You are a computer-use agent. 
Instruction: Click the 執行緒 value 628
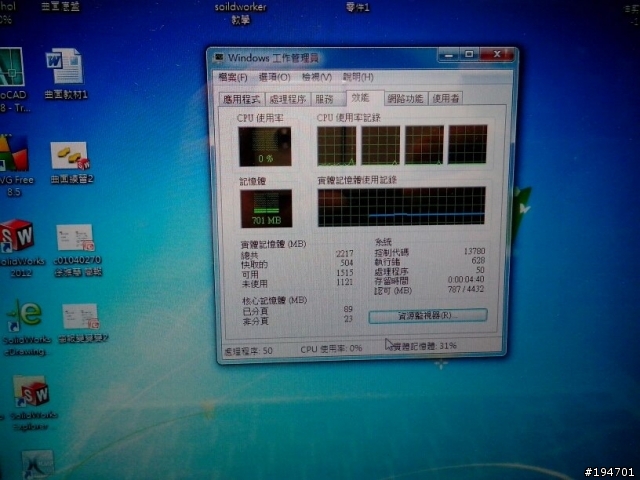tap(478, 260)
